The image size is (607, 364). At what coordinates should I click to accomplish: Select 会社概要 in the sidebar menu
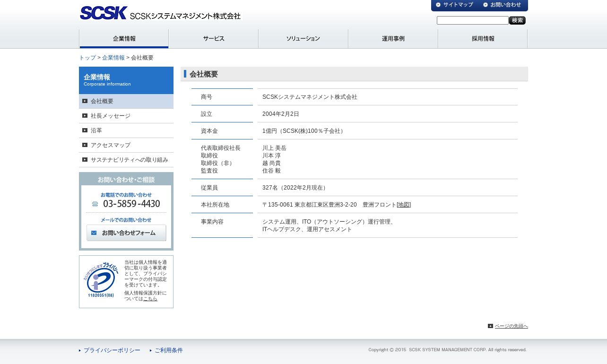(126, 101)
